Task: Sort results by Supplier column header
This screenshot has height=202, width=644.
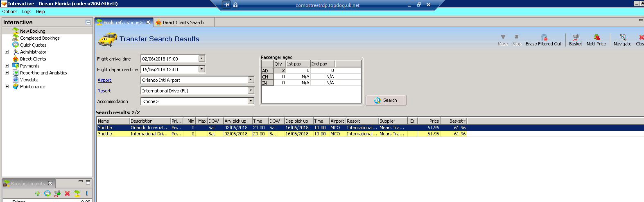Action: [393, 121]
